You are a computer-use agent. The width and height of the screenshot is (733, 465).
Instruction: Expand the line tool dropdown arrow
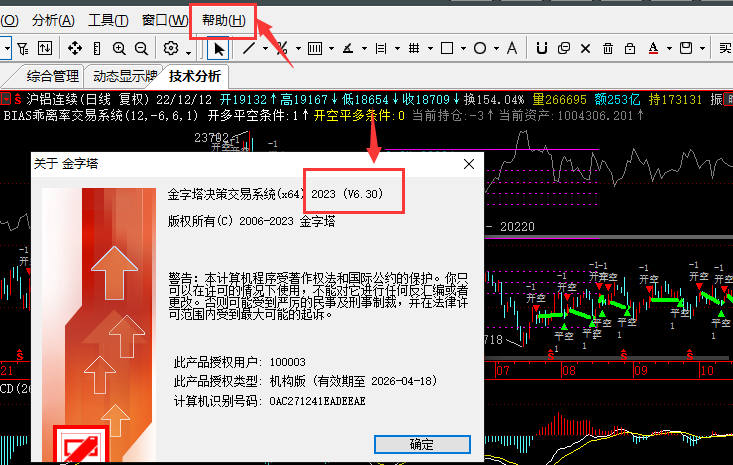[265, 49]
